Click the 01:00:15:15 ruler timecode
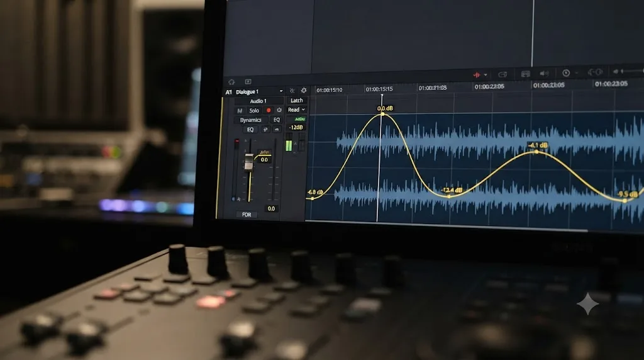Image resolution: width=644 pixels, height=360 pixels. tap(379, 89)
